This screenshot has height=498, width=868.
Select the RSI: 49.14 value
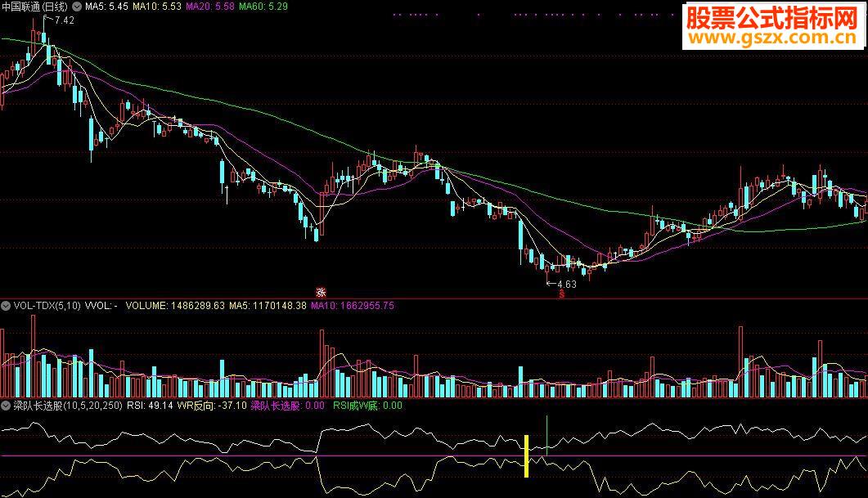click(150, 406)
